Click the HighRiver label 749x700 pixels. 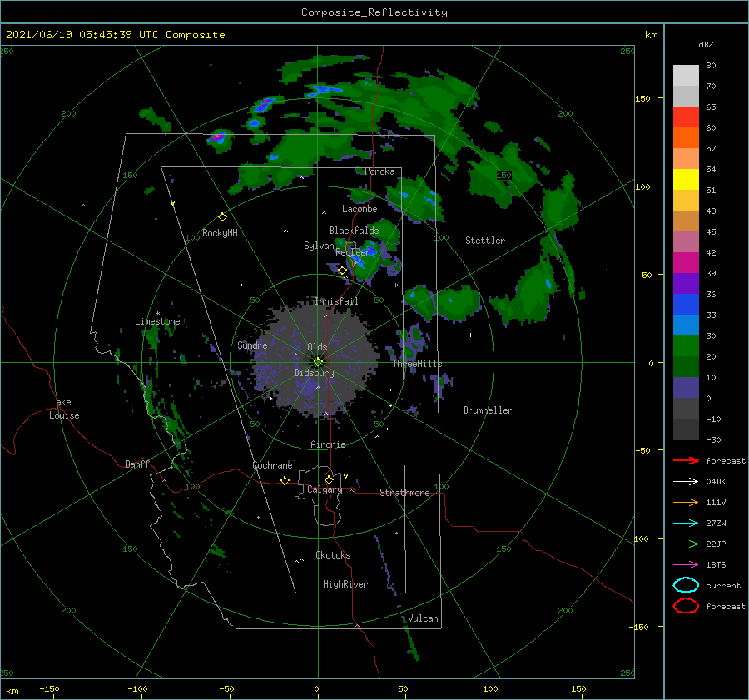pos(345,584)
